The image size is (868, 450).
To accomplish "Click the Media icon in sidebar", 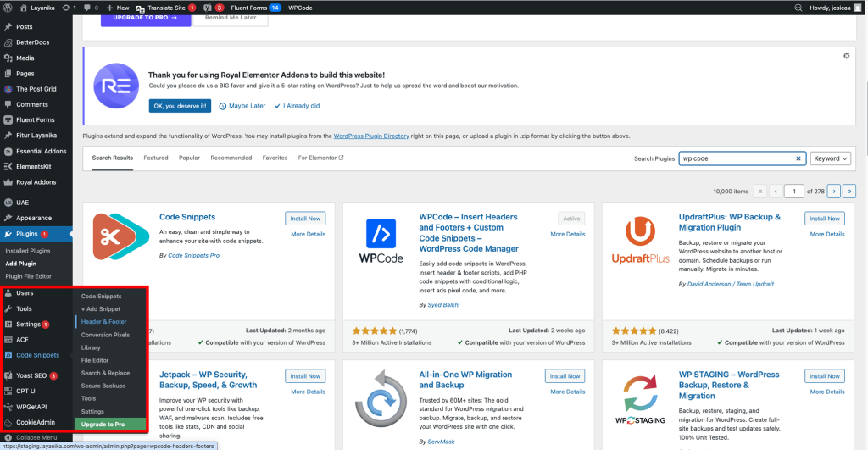I will click(8, 58).
